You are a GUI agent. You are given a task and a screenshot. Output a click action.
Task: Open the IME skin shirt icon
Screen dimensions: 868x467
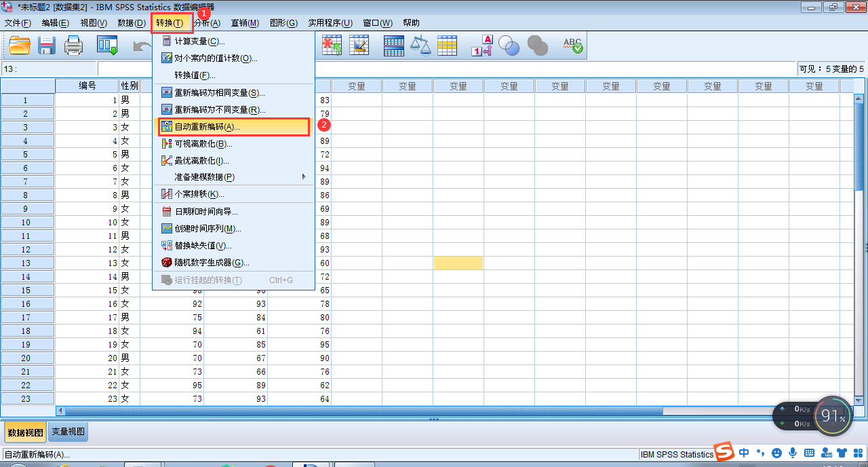click(x=842, y=452)
